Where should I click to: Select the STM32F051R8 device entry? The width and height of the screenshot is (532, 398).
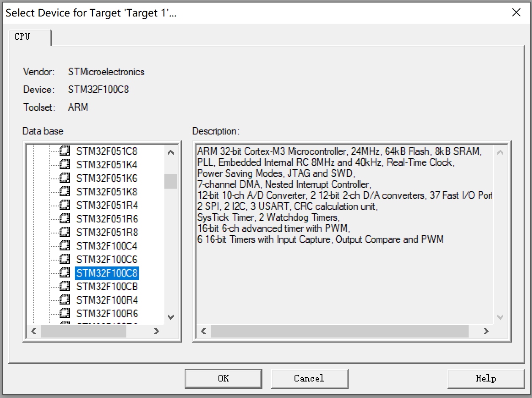106,232
